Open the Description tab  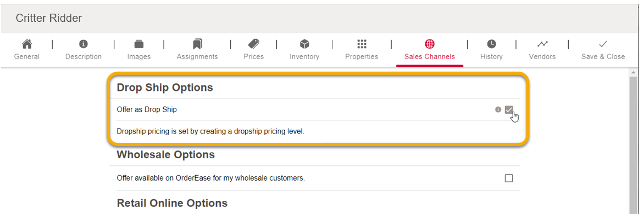pyautogui.click(x=83, y=57)
